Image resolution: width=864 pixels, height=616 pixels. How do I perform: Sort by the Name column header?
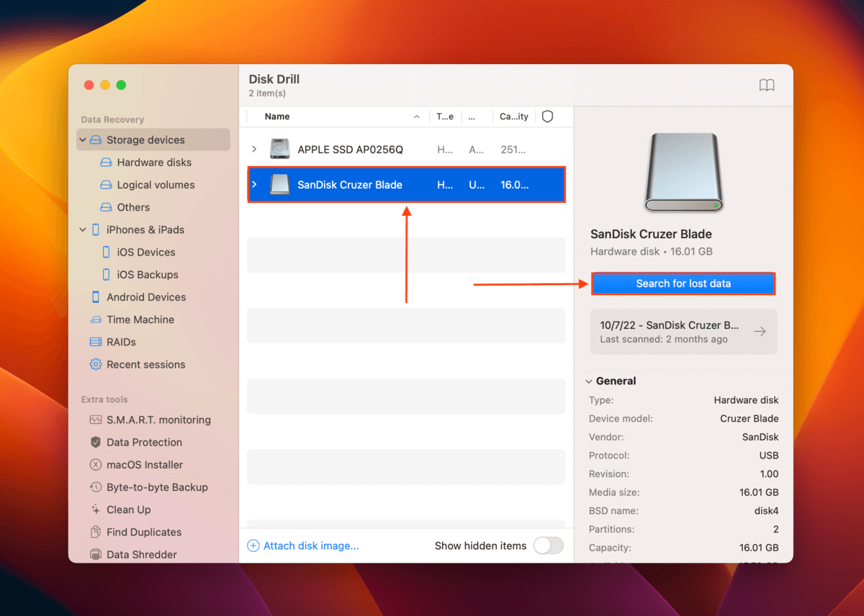point(277,117)
